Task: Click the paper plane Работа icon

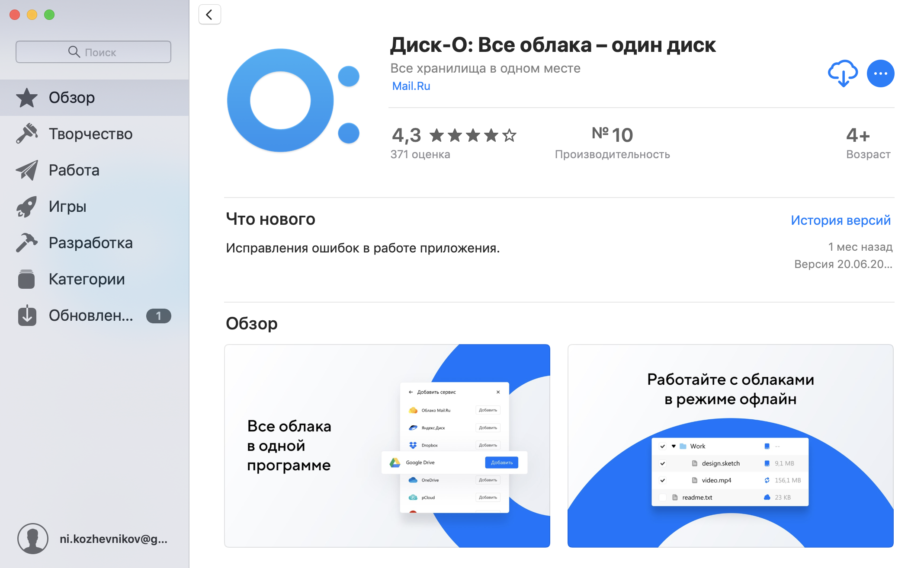Action: click(27, 170)
